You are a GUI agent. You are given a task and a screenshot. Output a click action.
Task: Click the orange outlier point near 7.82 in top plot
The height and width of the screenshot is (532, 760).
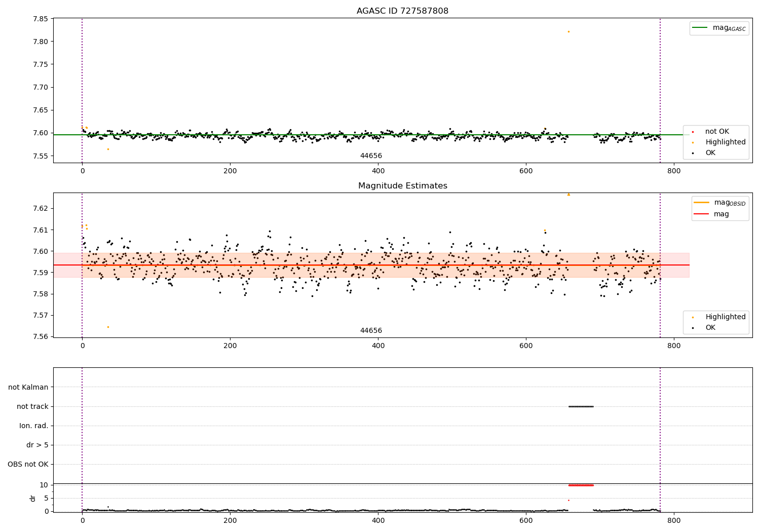568,31
